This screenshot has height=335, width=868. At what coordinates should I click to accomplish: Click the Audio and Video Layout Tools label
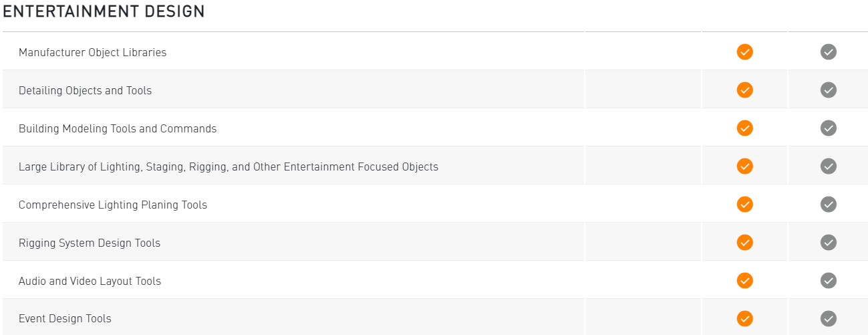tap(90, 281)
